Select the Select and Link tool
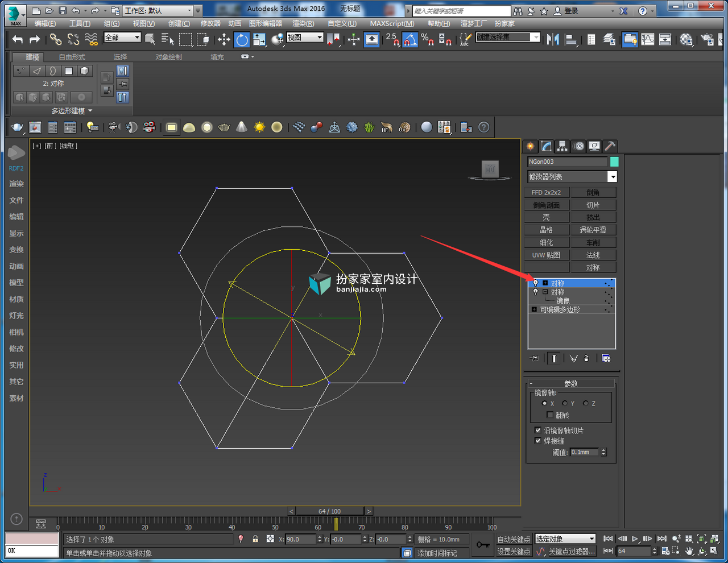This screenshot has width=728, height=563. pos(55,39)
